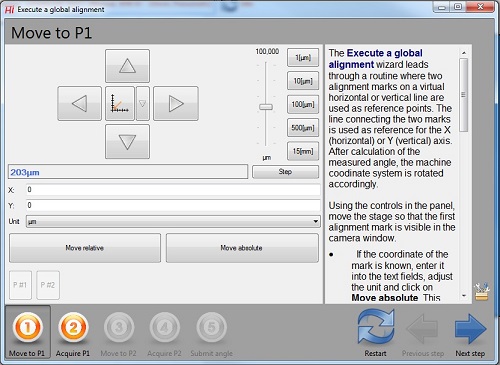Click the Move absolute button
This screenshot has width=500, height=365.
point(242,248)
